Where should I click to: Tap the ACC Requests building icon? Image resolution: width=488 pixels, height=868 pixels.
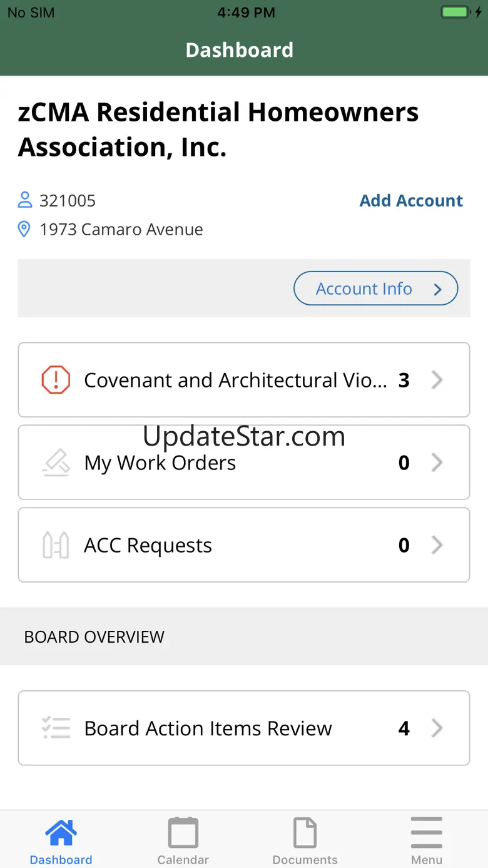(56, 545)
